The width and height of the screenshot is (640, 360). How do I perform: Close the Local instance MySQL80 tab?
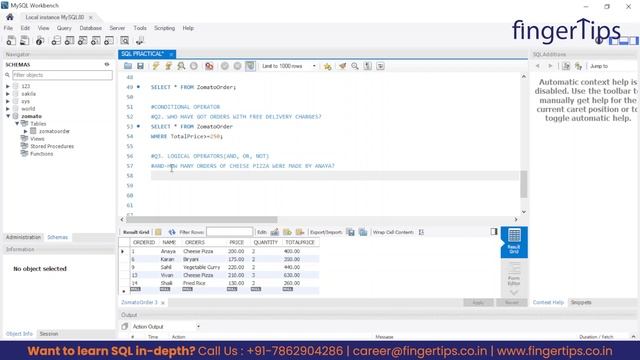[x=91, y=18]
